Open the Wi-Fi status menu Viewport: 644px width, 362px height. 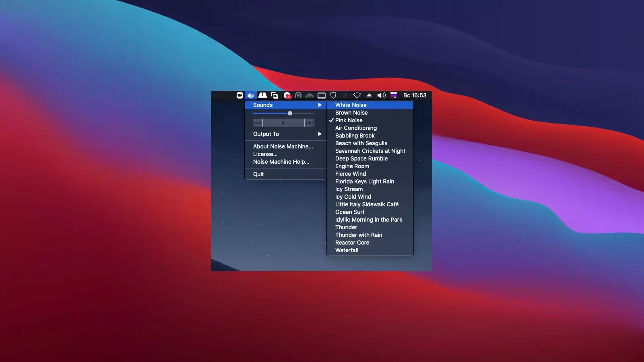click(x=357, y=95)
